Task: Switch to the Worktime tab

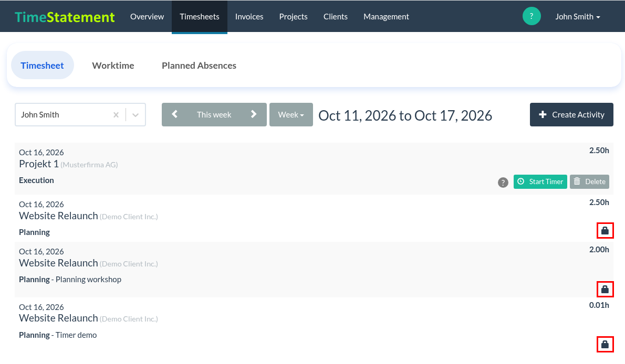Action: [x=113, y=66]
